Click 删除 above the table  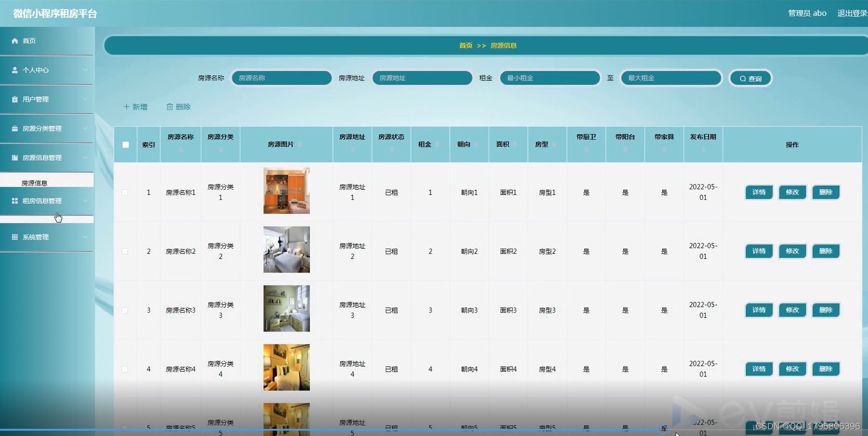tap(178, 107)
